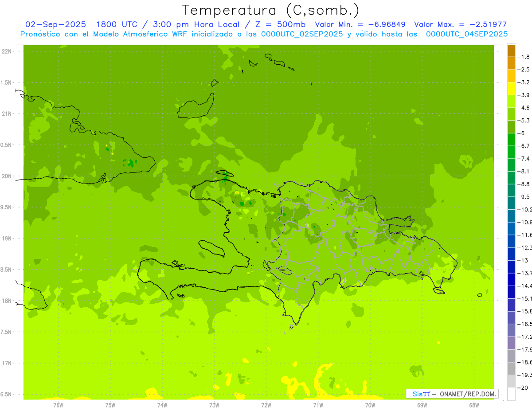Pick the grey swatch between -18.6 and -19.3
Image resolution: width=532 pixels, height=411 pixels.
pyautogui.click(x=511, y=368)
